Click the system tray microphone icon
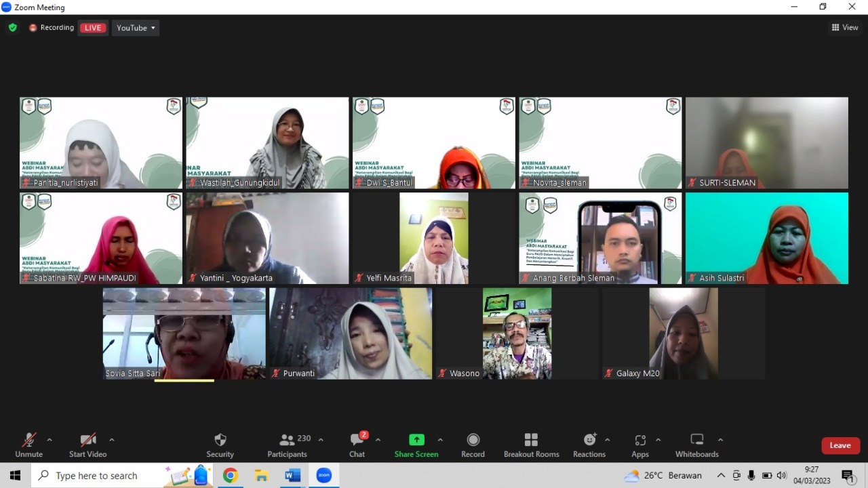This screenshot has height=488, width=868. [751, 475]
